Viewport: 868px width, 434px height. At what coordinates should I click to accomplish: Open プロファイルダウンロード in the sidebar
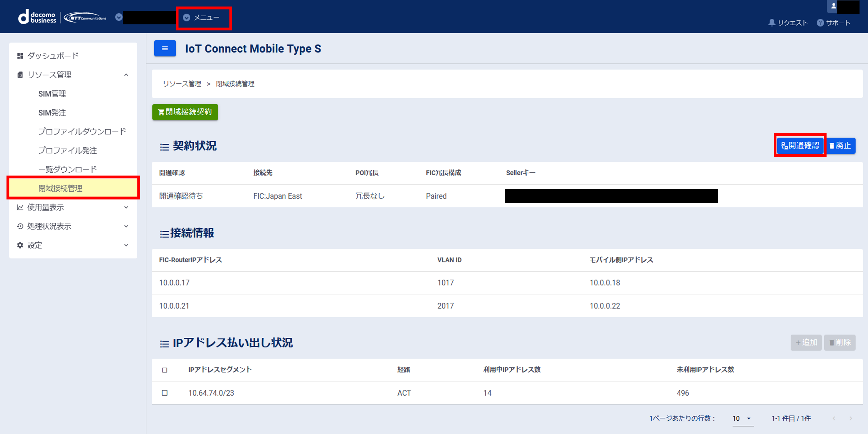pyautogui.click(x=82, y=131)
